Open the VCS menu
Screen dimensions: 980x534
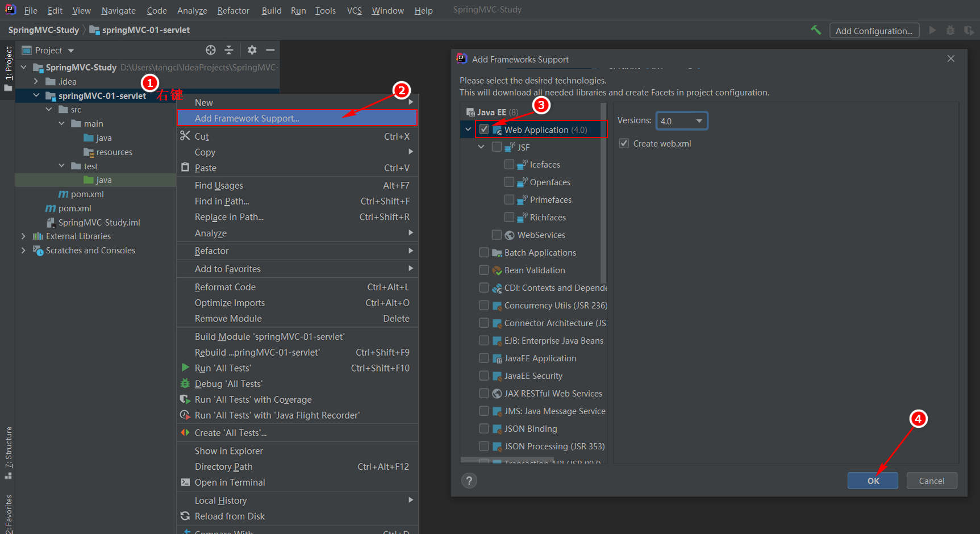(354, 10)
